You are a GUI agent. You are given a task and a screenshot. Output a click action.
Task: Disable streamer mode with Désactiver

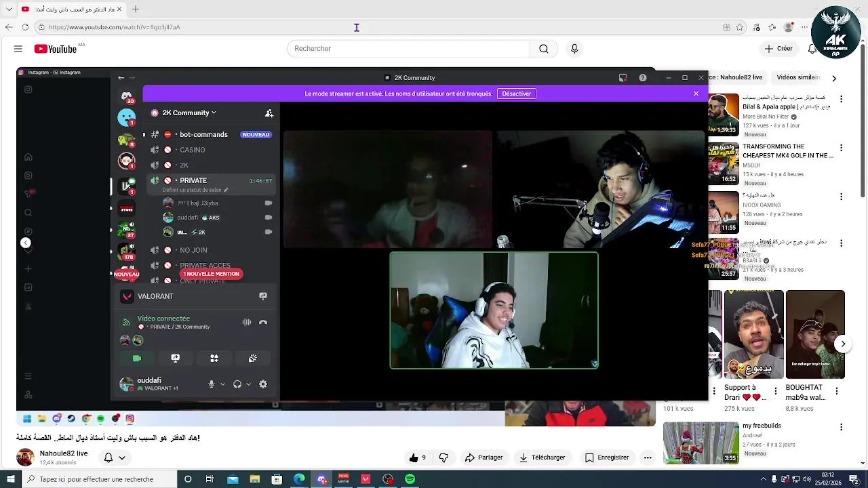[x=517, y=94]
